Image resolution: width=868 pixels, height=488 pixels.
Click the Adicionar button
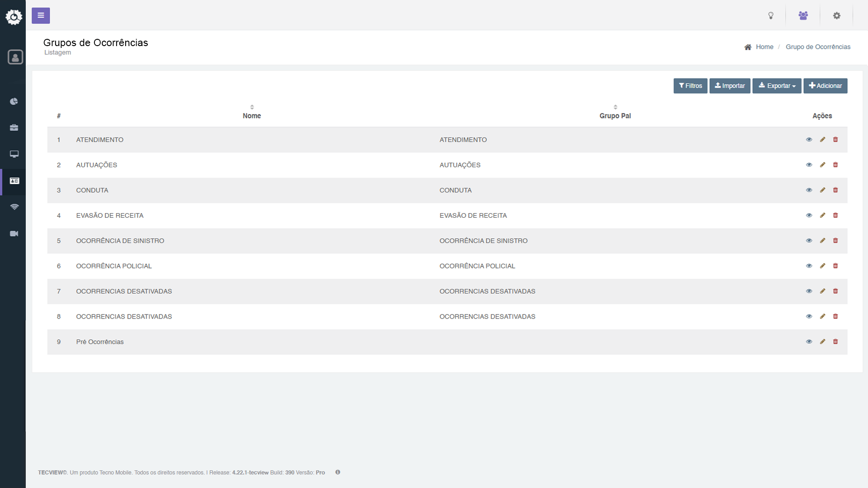tap(825, 86)
